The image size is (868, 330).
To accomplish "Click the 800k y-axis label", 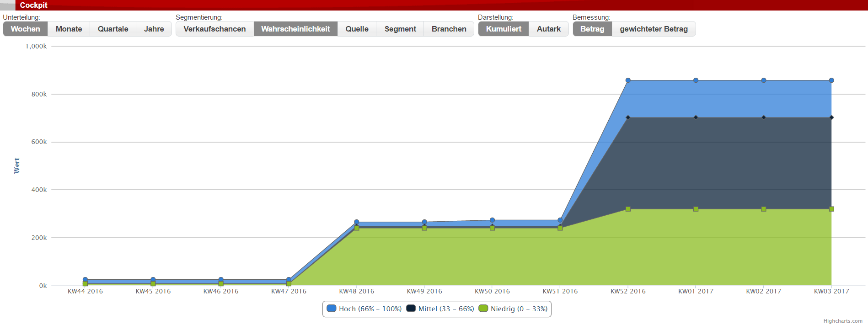I will tap(39, 94).
